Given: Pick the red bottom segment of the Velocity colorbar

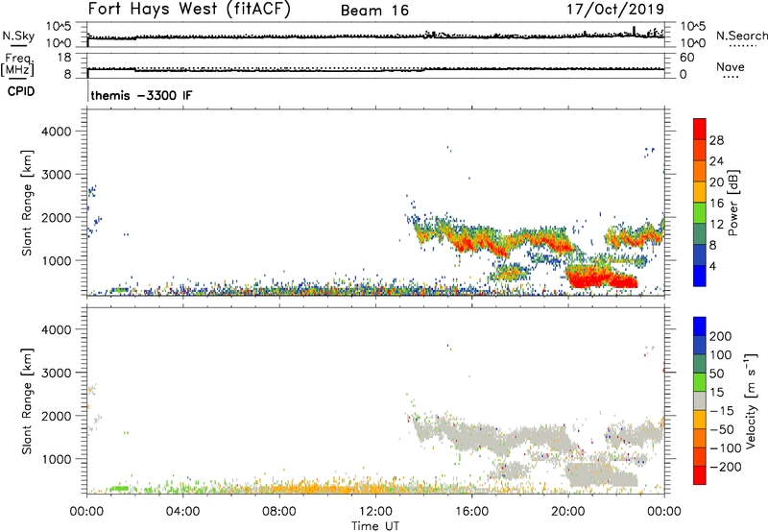Looking at the screenshot, I should [700, 475].
